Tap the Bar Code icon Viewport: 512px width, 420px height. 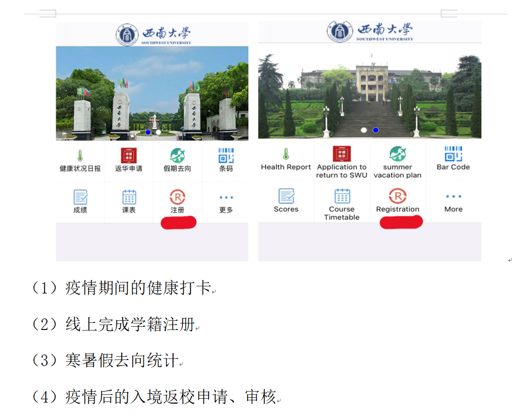453,154
